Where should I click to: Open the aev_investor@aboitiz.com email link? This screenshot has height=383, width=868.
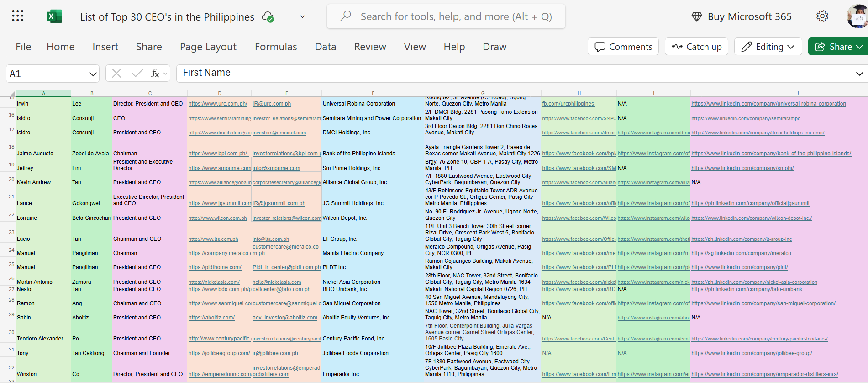pyautogui.click(x=285, y=318)
